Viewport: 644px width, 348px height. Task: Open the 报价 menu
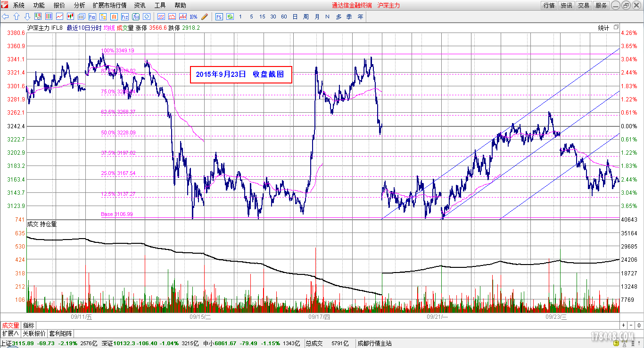59,5
